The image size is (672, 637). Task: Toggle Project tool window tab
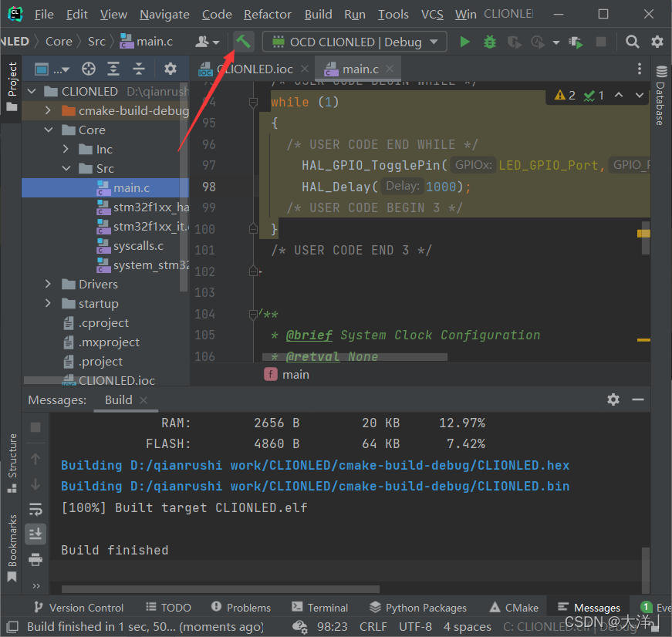(x=12, y=86)
